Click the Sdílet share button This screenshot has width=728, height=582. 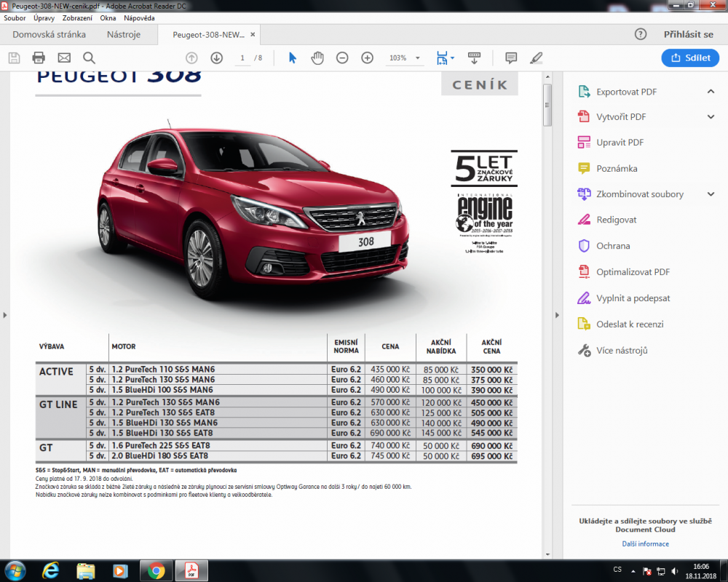point(690,57)
